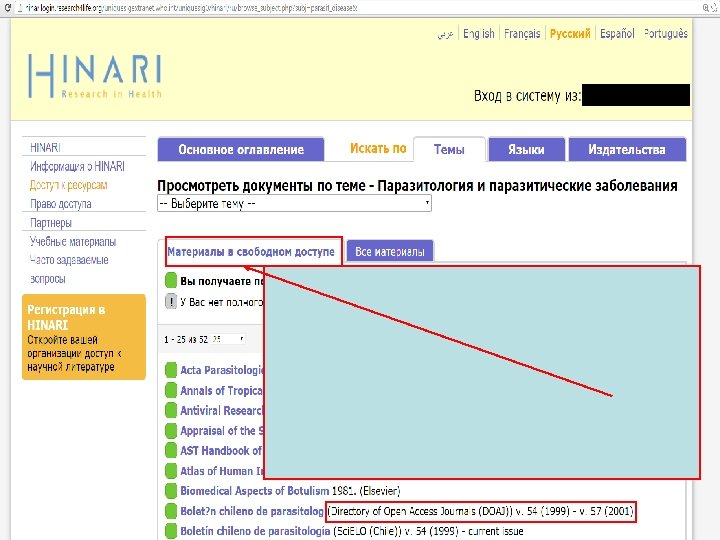Open AST Handbook journal link

(x=222, y=451)
